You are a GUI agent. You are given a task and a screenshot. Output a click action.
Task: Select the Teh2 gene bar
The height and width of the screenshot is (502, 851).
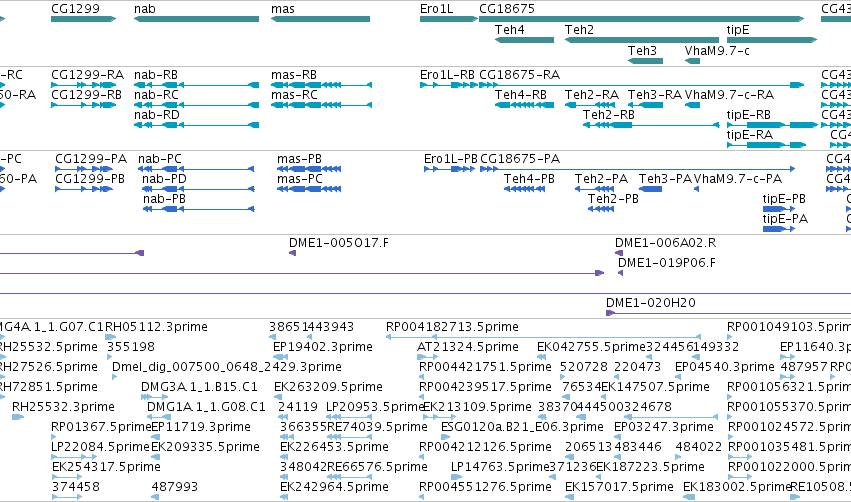tap(642, 40)
